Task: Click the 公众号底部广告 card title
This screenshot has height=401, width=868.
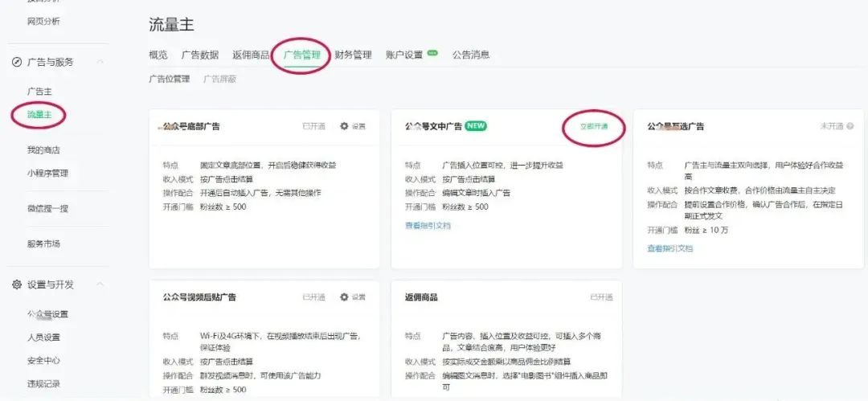Action: [x=191, y=126]
